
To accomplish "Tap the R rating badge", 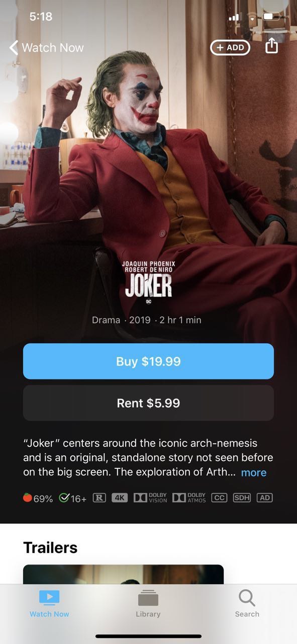I will tap(100, 498).
